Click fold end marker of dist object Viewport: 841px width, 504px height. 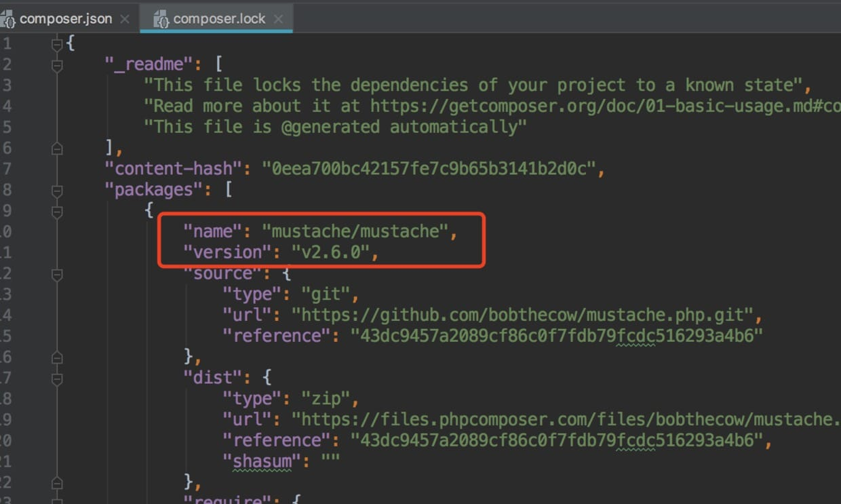pyautogui.click(x=57, y=482)
